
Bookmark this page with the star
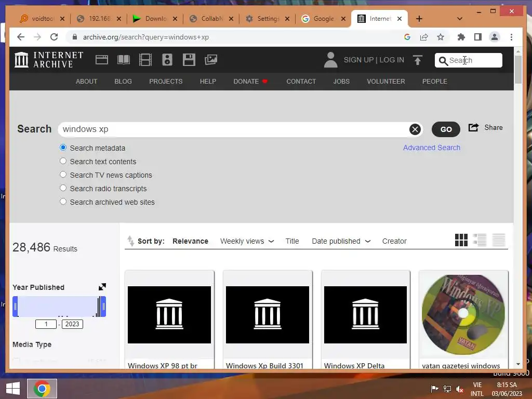pos(441,37)
